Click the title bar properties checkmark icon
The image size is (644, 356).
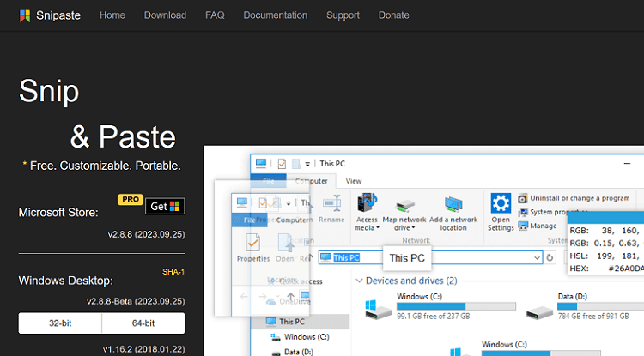point(282,164)
